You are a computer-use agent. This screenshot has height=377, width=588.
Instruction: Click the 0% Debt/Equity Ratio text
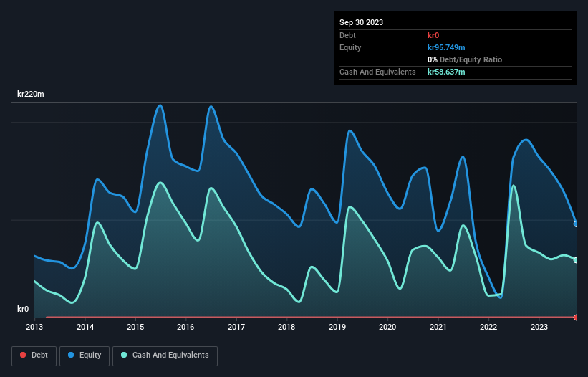click(465, 59)
